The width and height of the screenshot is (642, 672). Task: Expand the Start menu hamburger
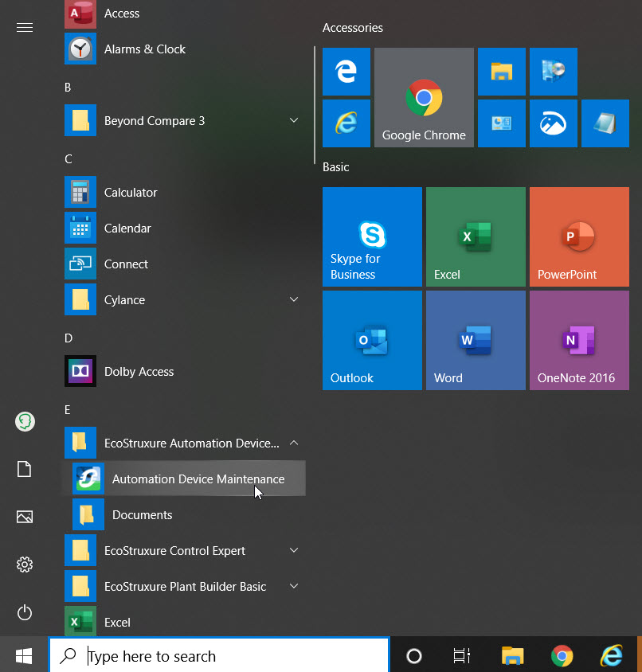pos(25,28)
